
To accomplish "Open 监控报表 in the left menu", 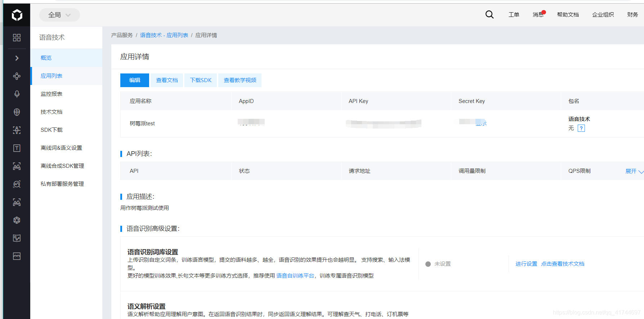I will 66,94.
